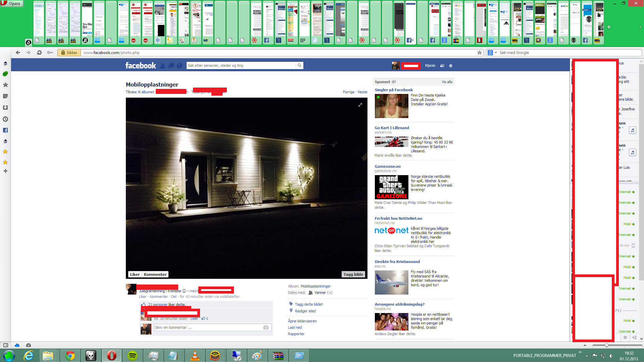Expand the closed tabs list arrow
This screenshot has height=362, width=644.
point(640,27)
